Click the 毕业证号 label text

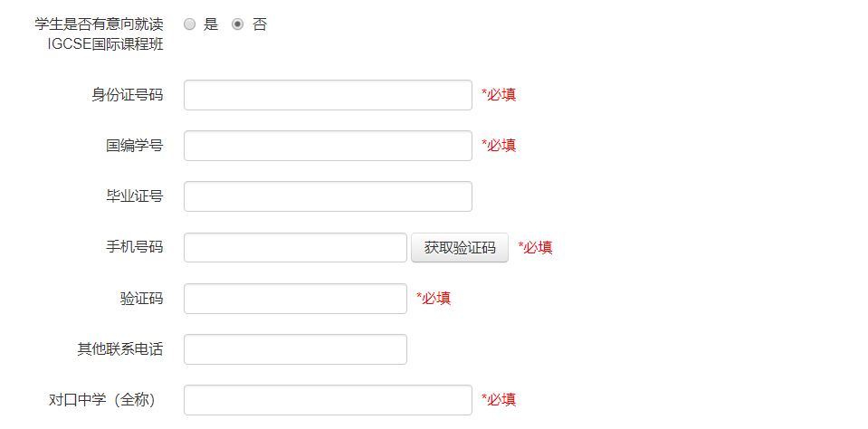(134, 196)
